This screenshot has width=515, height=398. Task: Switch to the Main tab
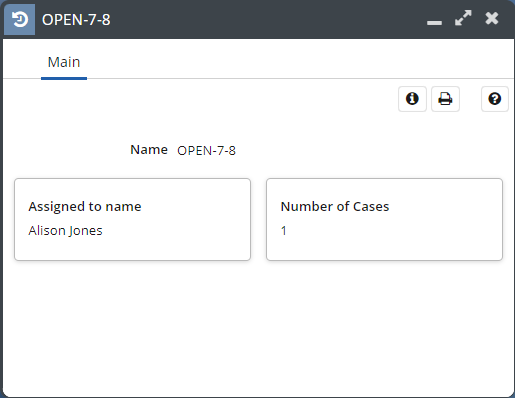64,62
